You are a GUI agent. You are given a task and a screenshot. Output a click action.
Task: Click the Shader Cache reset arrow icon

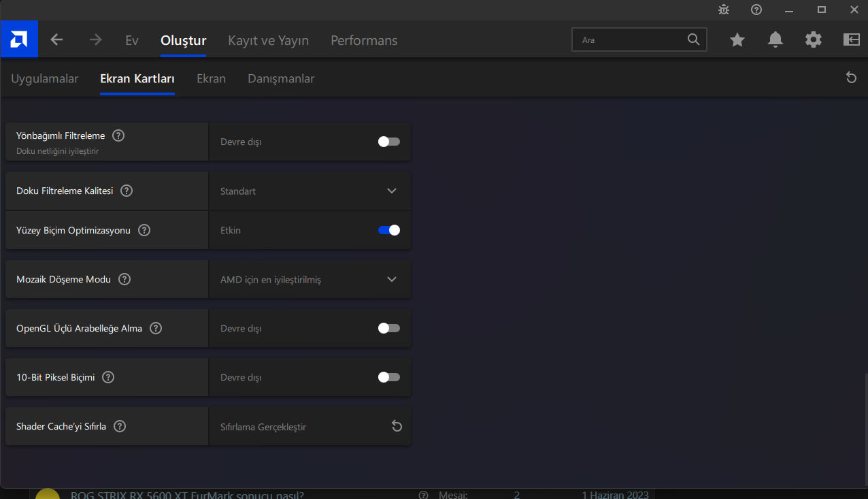397,426
